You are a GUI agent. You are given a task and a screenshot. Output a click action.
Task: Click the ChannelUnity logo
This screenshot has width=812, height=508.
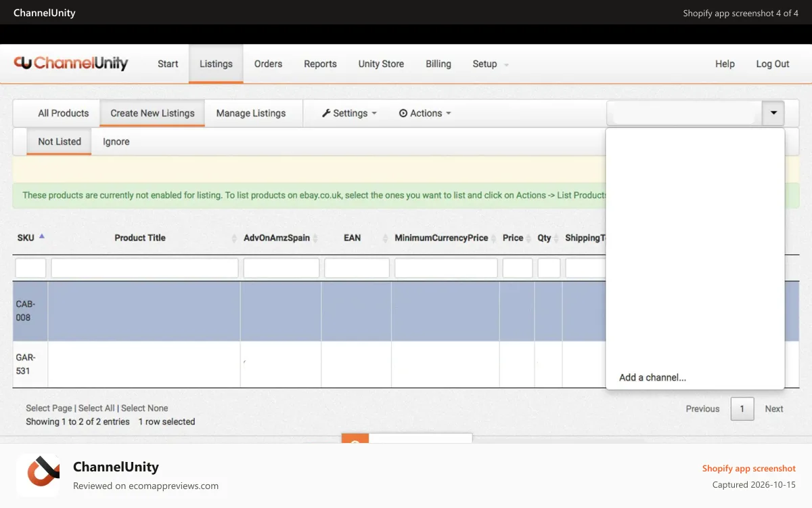click(71, 63)
